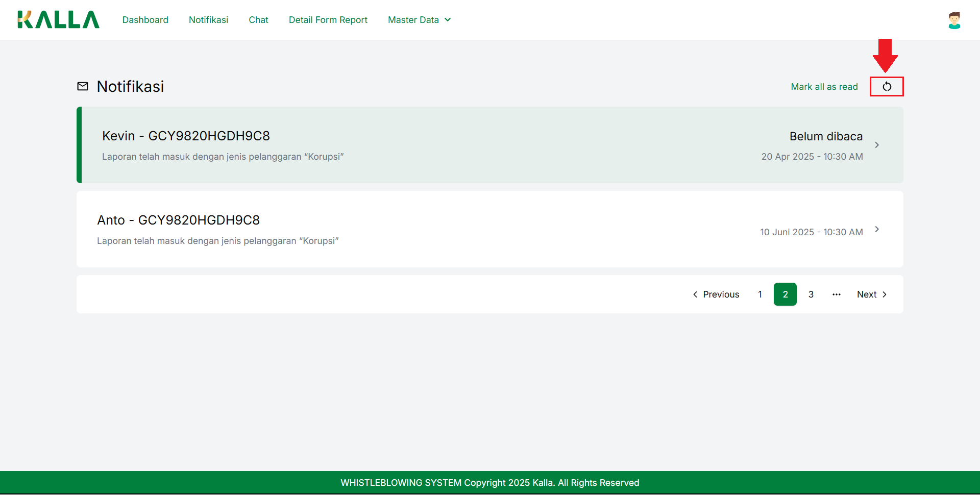Go to Next page of notifications
This screenshot has height=495, width=980.
click(x=872, y=294)
